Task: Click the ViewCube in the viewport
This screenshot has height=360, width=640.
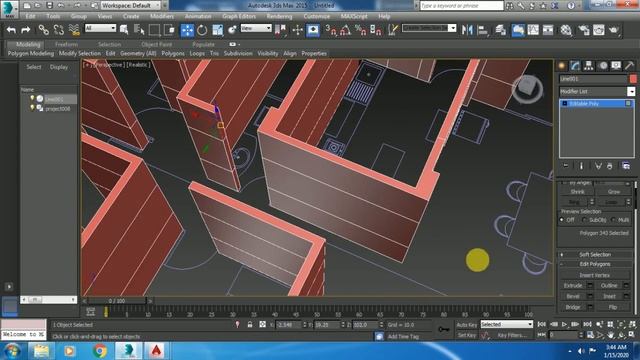Action: pyautogui.click(x=527, y=89)
